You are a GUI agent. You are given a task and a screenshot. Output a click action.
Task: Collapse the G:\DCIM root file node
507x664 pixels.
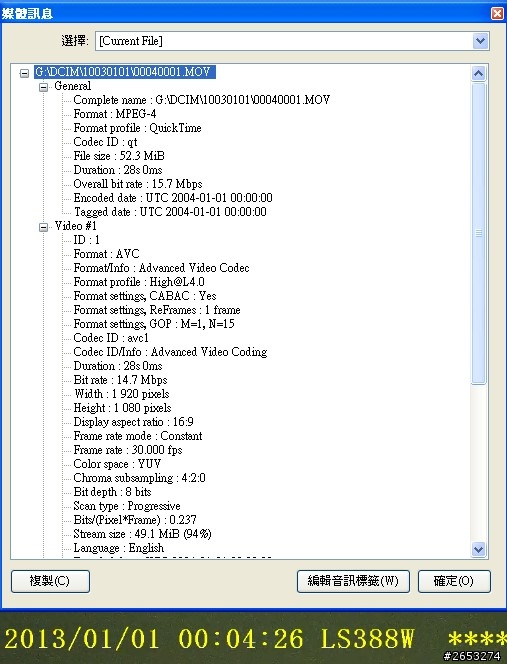click(25, 73)
